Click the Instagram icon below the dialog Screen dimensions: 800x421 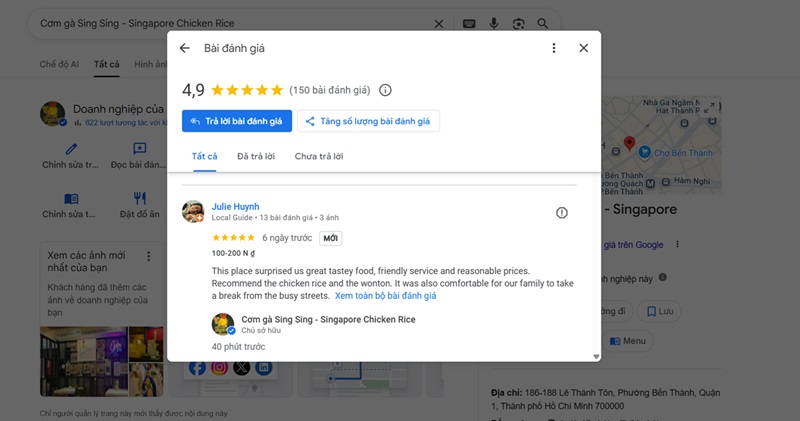coord(219,367)
